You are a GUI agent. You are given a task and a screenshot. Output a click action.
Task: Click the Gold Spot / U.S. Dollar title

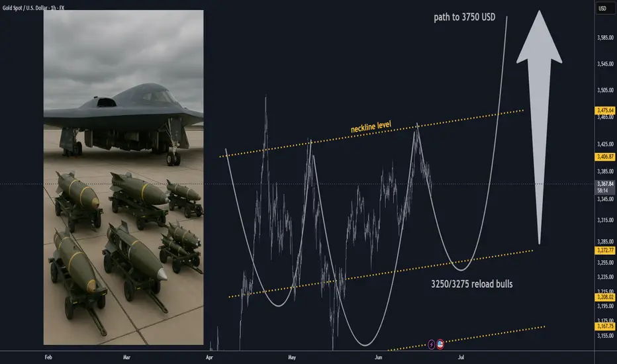(34, 8)
